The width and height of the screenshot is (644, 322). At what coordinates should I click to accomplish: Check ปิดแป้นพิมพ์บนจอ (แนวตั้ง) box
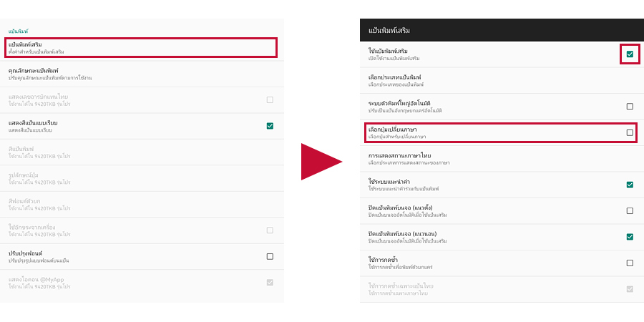click(x=630, y=211)
